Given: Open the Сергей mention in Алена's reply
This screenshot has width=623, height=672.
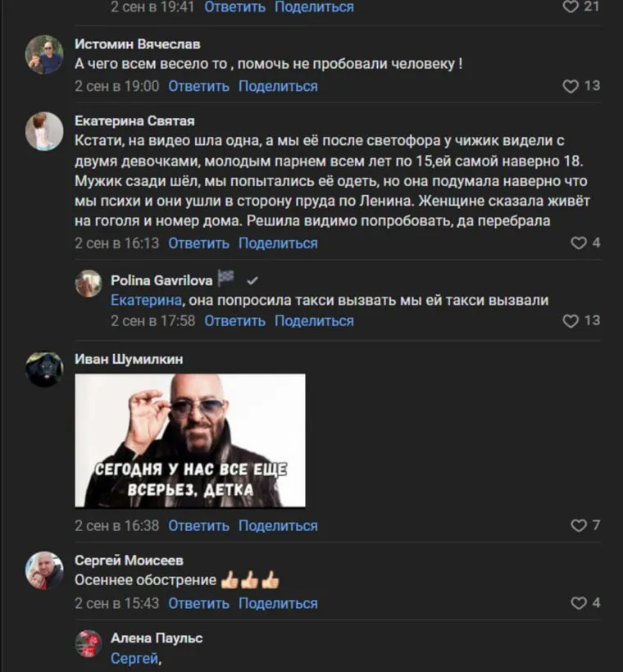Looking at the screenshot, I should tap(134, 658).
